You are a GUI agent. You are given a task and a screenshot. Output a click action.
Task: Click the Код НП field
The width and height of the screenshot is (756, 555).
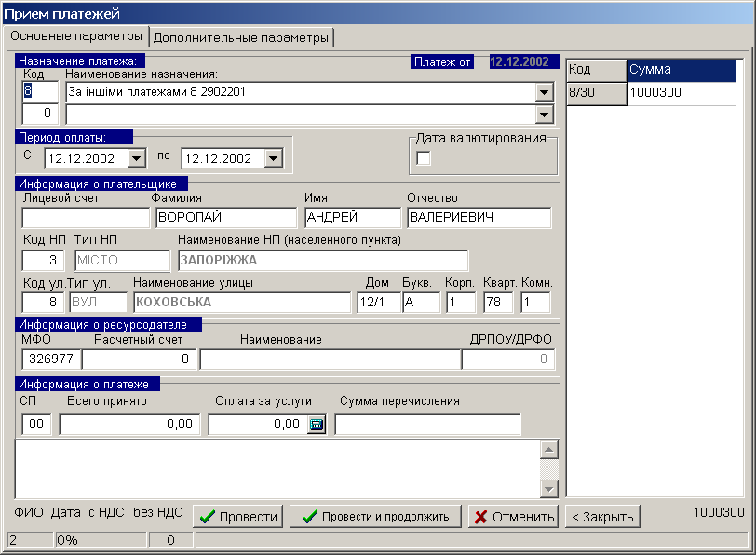(x=43, y=261)
